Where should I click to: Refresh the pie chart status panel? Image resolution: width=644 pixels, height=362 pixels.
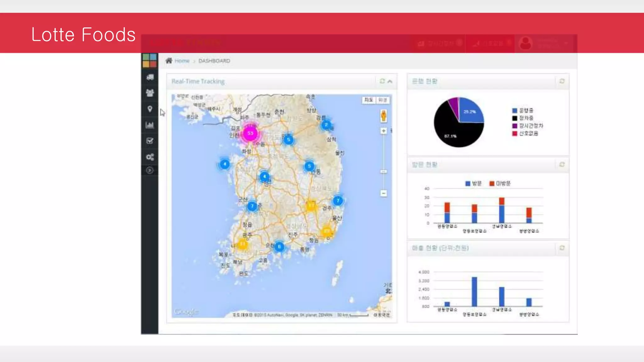[x=562, y=81]
